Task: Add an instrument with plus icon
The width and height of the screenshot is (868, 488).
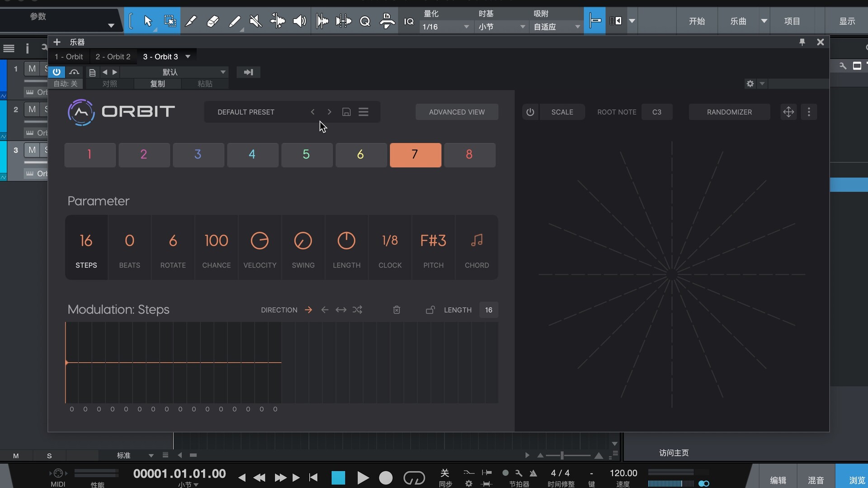Action: (57, 42)
